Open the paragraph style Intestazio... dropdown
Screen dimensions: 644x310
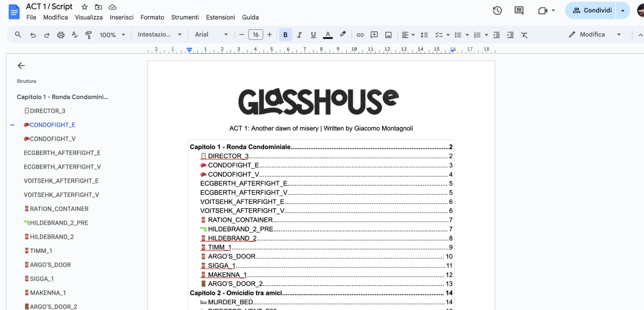(160, 35)
